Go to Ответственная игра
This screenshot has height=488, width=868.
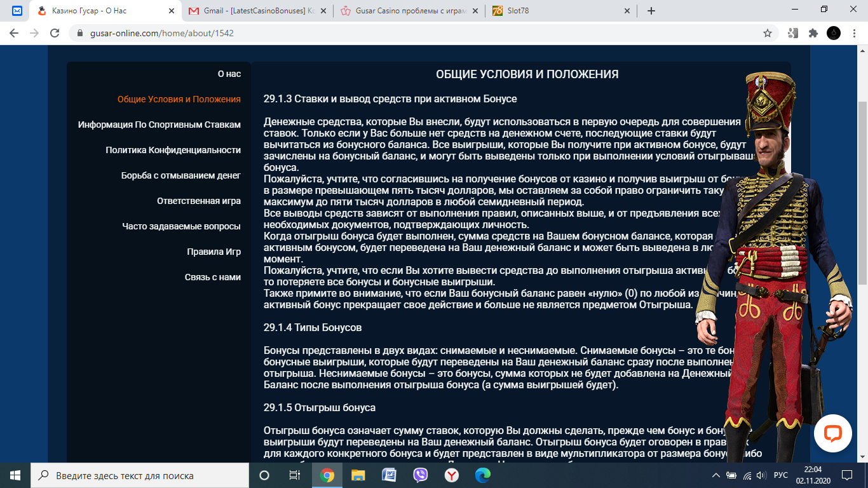coord(199,201)
